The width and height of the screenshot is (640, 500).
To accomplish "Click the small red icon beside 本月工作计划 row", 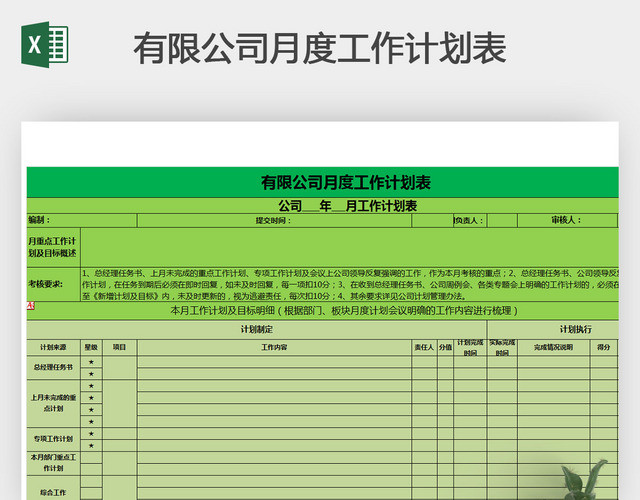I will click(31, 306).
